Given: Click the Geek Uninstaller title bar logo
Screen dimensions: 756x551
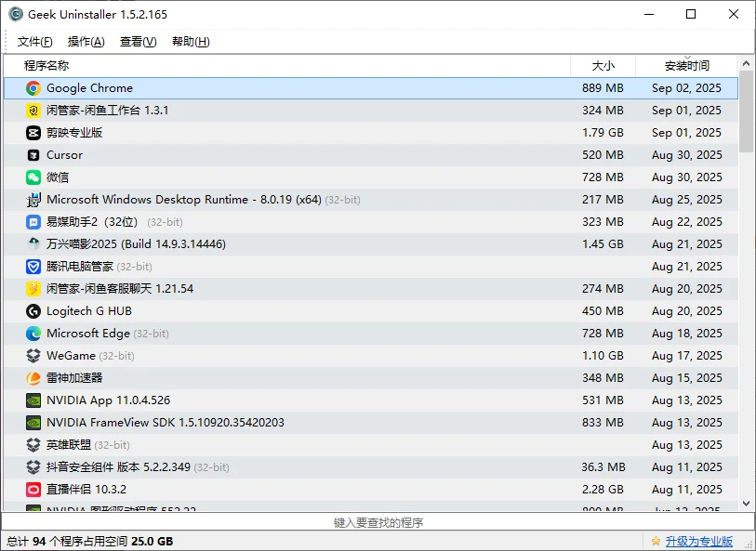Looking at the screenshot, I should pyautogui.click(x=16, y=15).
